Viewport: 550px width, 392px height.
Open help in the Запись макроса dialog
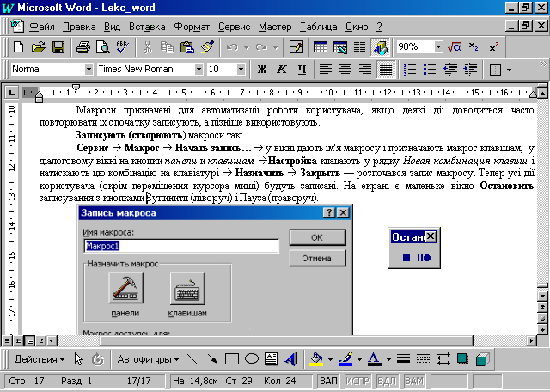[329, 212]
